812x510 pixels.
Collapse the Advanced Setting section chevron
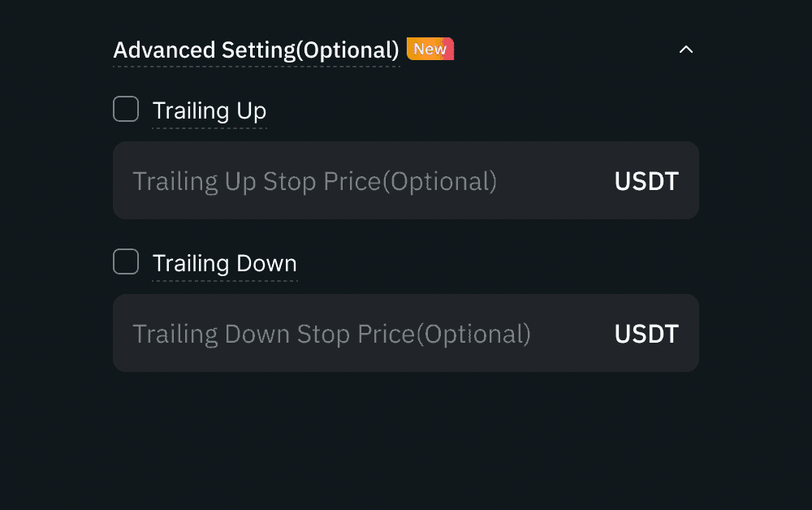pyautogui.click(x=686, y=50)
